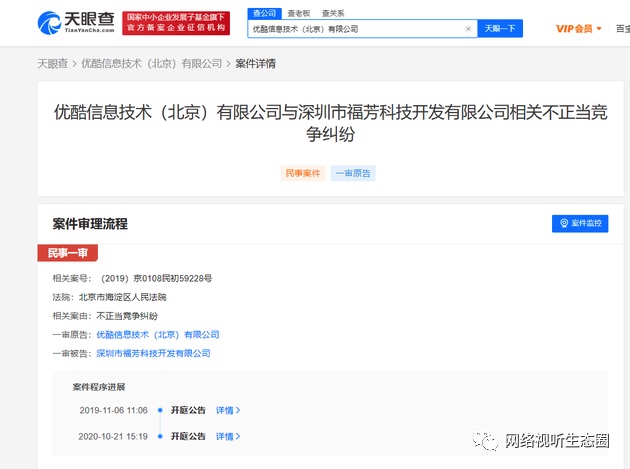
Task: Click the 2020-10-21 timeline dot
Action: click(160, 436)
